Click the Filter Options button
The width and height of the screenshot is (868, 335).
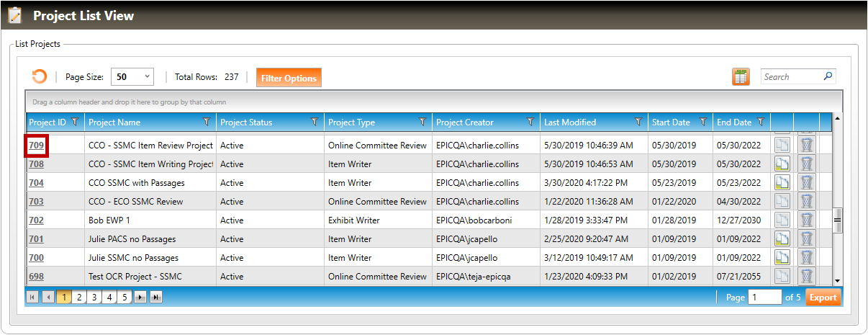(289, 78)
